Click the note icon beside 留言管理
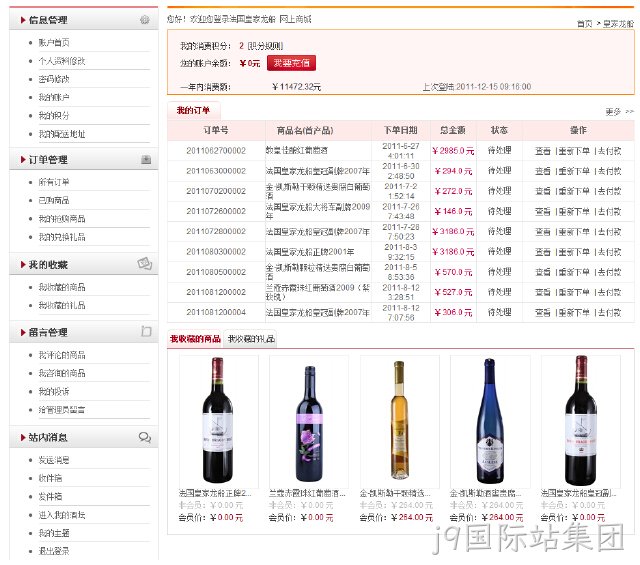Viewport: 640px width, 565px height. click(x=146, y=331)
